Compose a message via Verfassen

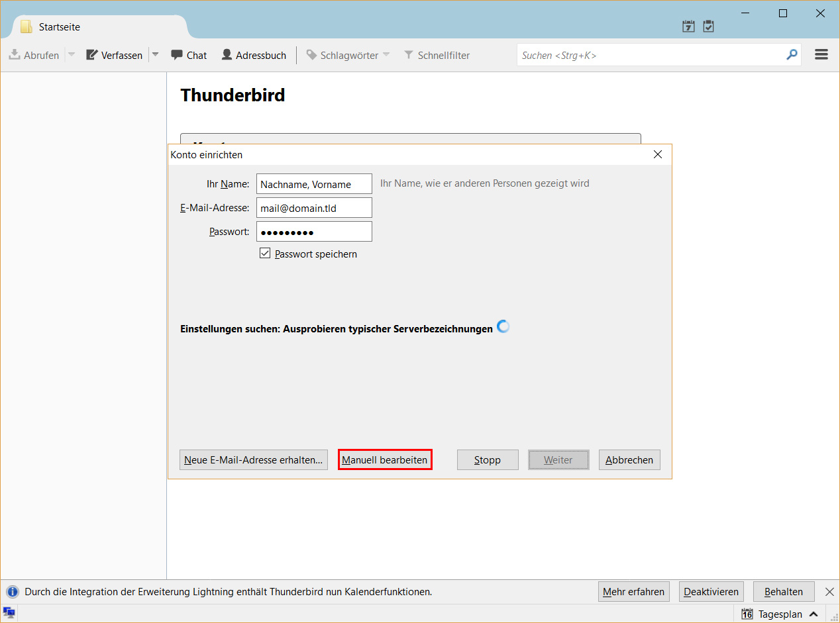[x=113, y=55]
